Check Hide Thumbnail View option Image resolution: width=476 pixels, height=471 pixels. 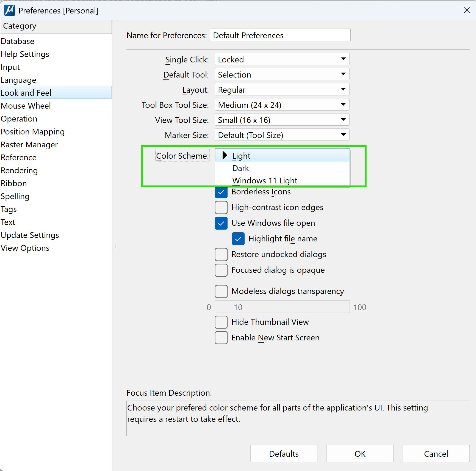coord(221,322)
